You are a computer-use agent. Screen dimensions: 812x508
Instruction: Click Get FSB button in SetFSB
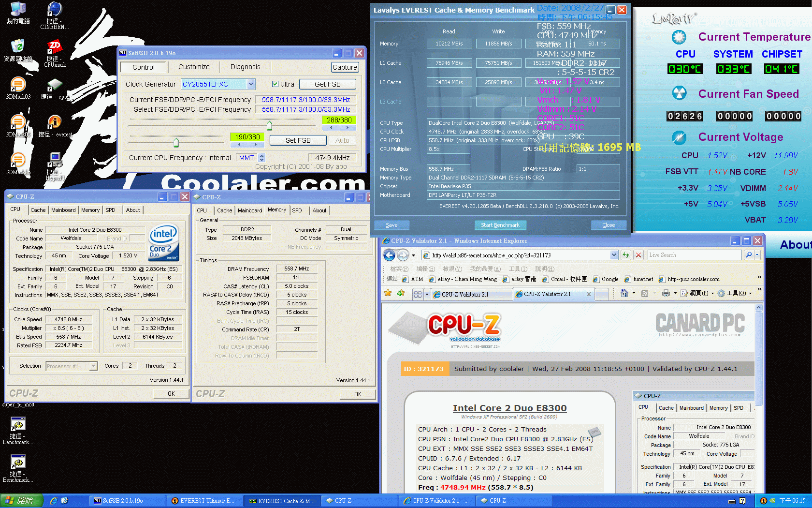pos(328,84)
